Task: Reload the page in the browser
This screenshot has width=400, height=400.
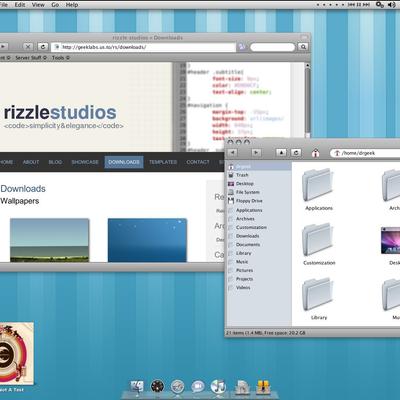Action: [x=42, y=47]
